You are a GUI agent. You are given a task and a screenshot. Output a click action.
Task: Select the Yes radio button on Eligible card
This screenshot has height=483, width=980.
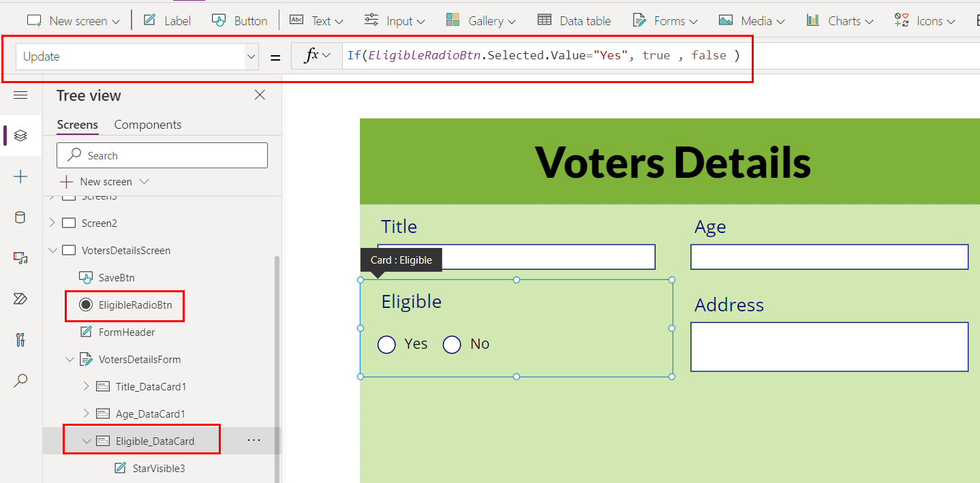[386, 345]
